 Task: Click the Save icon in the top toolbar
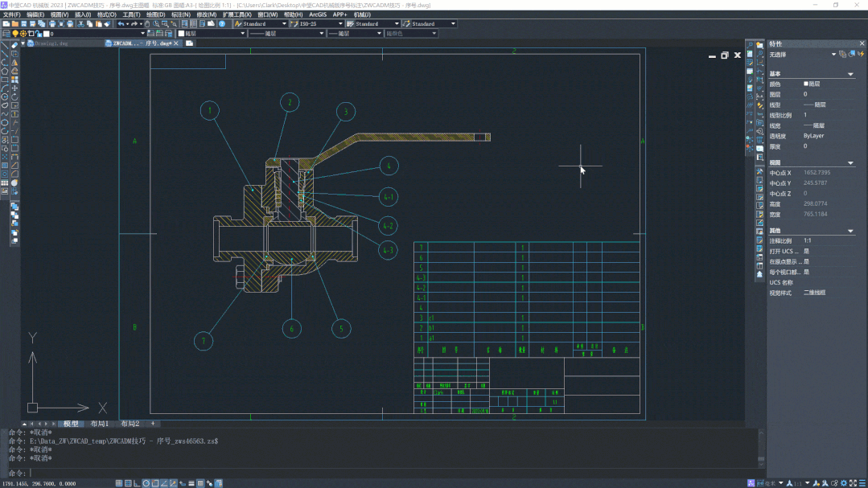click(23, 24)
